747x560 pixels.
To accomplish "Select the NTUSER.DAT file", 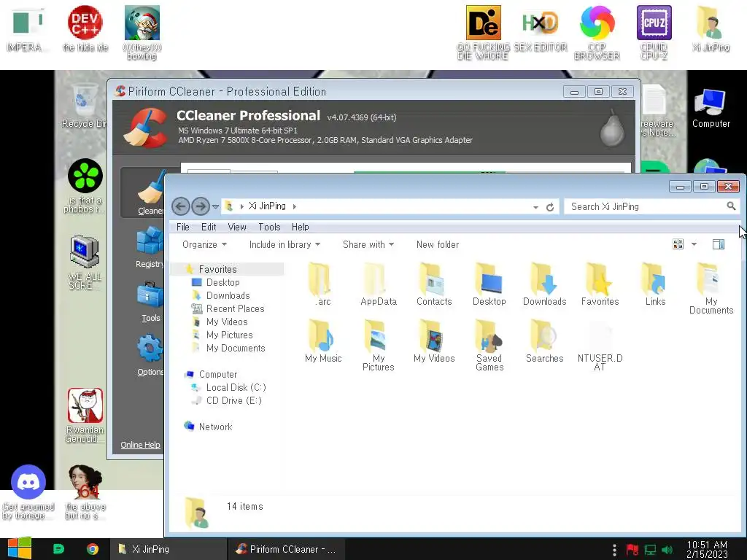I will [x=600, y=345].
